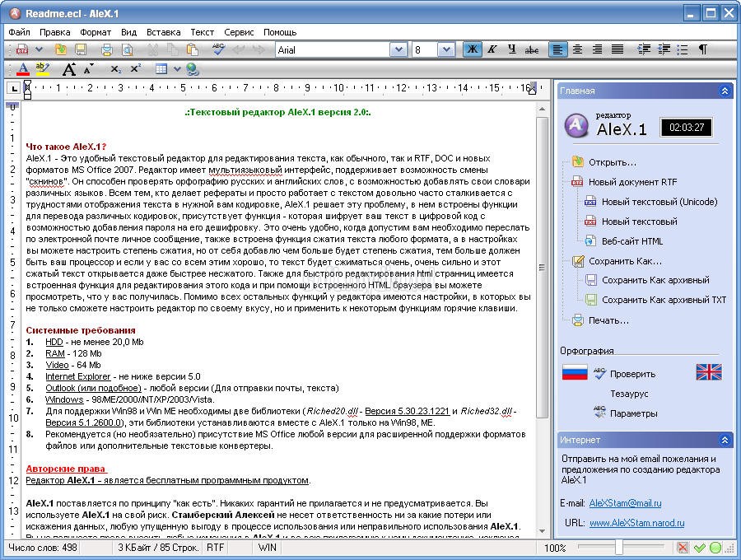Toggle strikethrough abc formatting
This screenshot has width=741, height=560.
point(532,49)
